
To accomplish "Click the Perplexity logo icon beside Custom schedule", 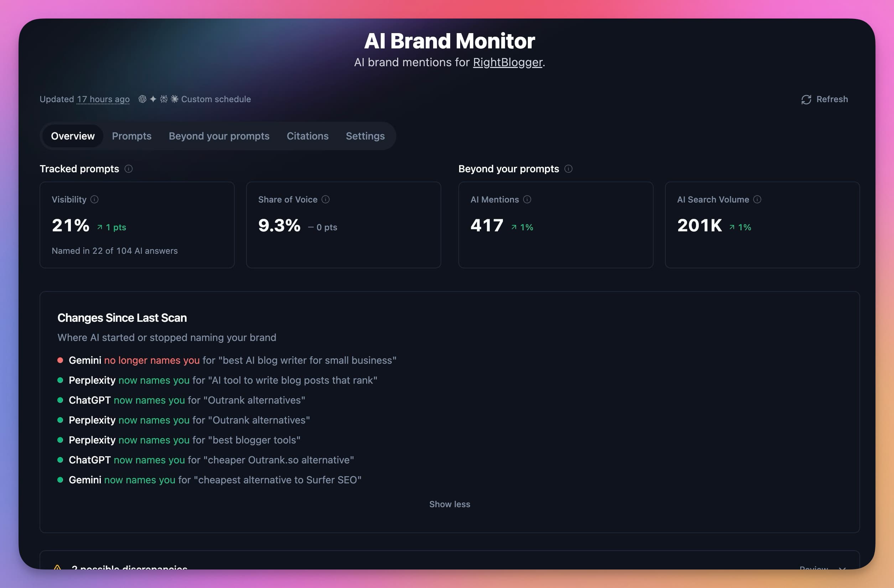I will point(164,99).
